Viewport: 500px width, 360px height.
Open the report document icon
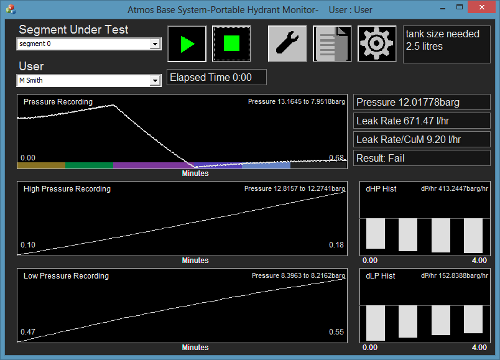332,44
